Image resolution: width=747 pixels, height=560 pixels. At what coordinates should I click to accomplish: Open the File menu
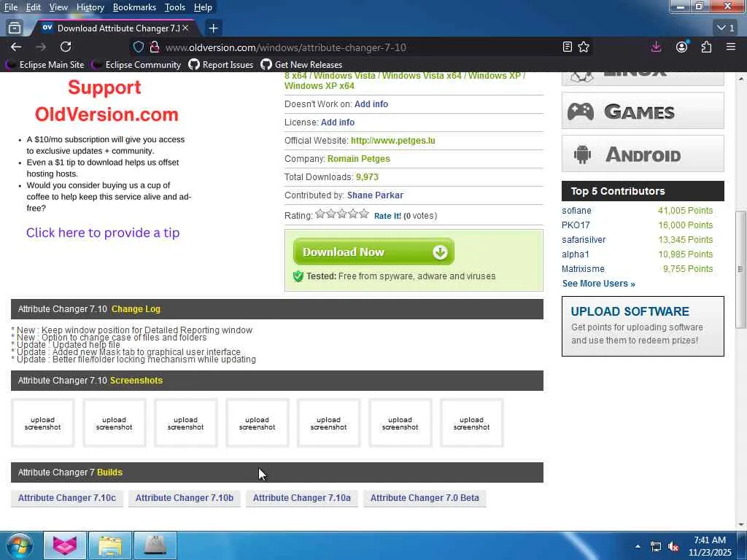10,7
